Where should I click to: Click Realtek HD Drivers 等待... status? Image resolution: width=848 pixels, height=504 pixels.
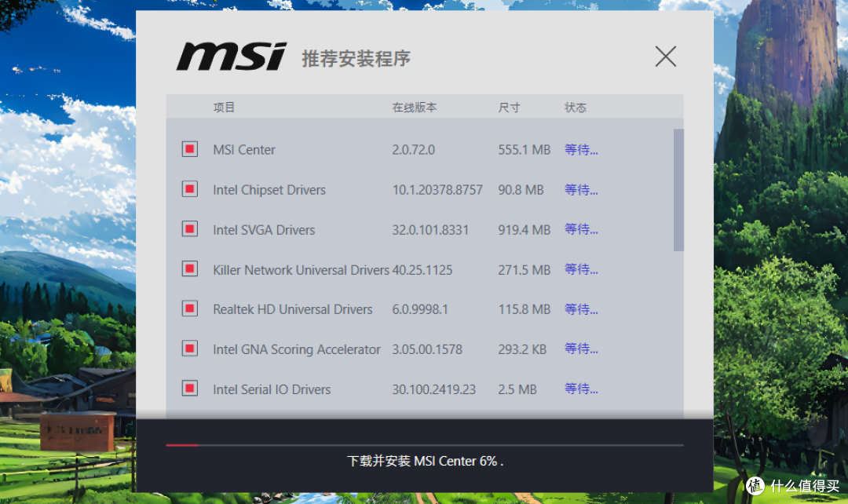point(581,309)
